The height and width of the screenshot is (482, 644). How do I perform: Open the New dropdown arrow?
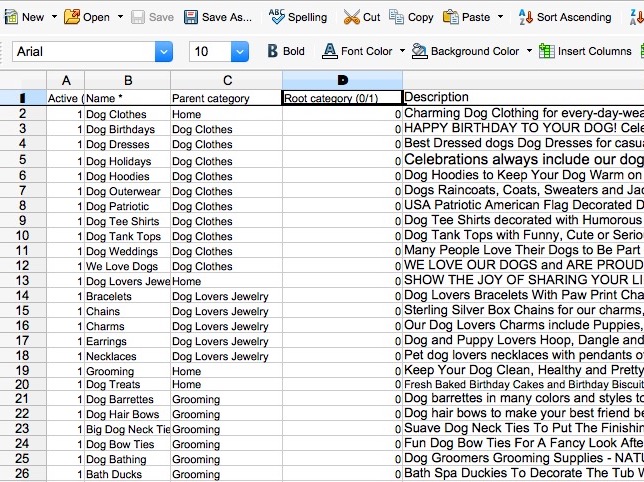click(54, 17)
